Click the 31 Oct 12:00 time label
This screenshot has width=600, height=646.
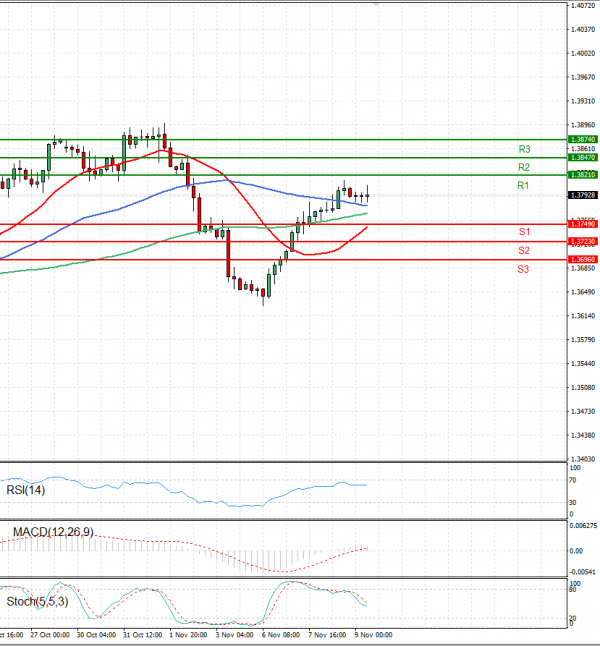(143, 635)
